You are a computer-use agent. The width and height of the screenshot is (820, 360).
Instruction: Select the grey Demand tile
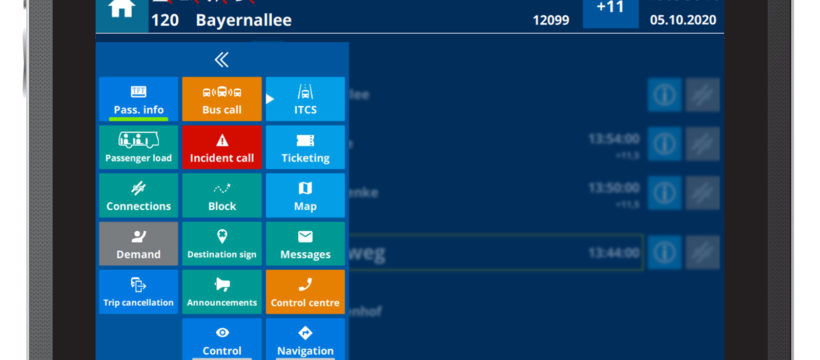point(139,243)
